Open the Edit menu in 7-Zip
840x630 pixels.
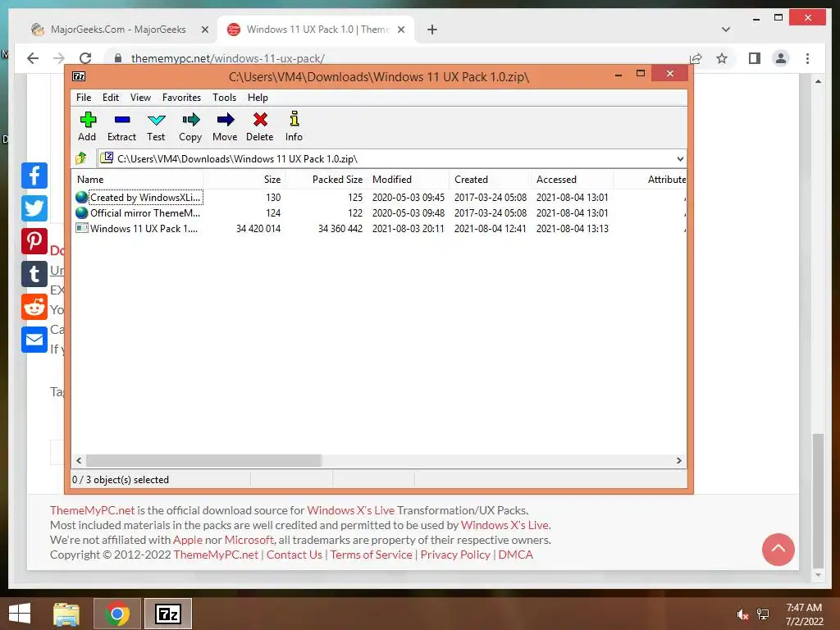click(111, 98)
